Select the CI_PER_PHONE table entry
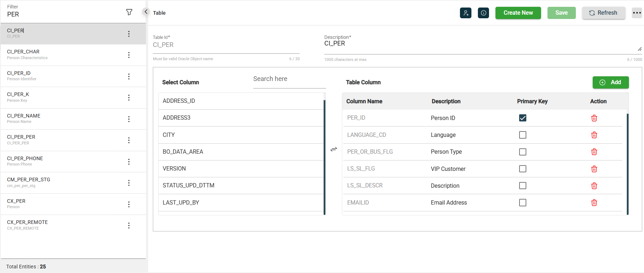Screen dimensions: 644x273 tap(25, 158)
